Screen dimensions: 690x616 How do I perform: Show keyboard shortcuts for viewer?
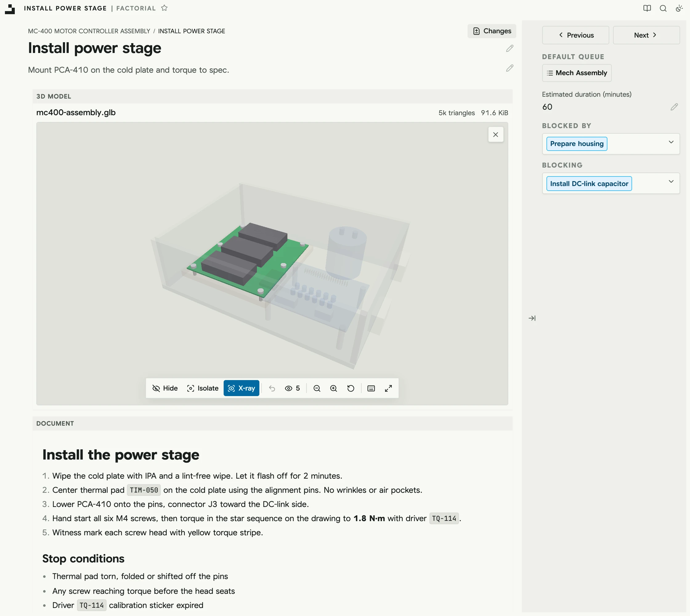[x=371, y=388]
